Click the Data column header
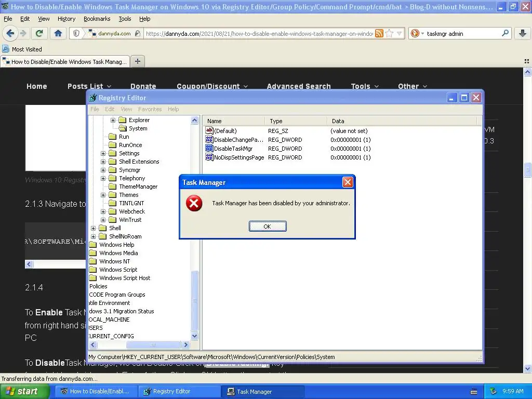Screen dimensions: 532x399 tap(403, 121)
